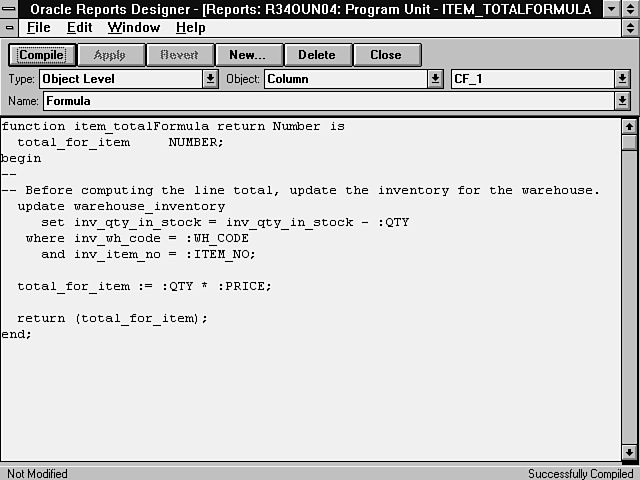Click the scrollbar down arrow
The image size is (640, 480).
pyautogui.click(x=629, y=453)
